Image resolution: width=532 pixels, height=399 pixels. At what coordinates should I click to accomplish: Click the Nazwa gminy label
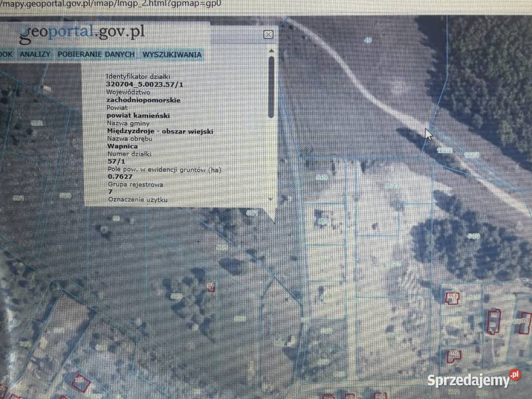[x=128, y=123]
